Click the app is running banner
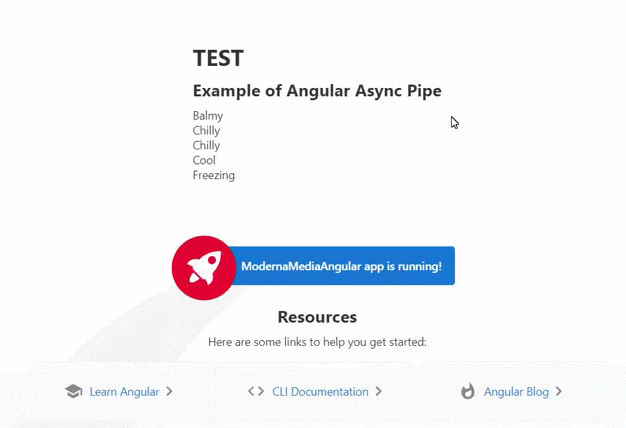This screenshot has height=428, width=626. coord(341,267)
